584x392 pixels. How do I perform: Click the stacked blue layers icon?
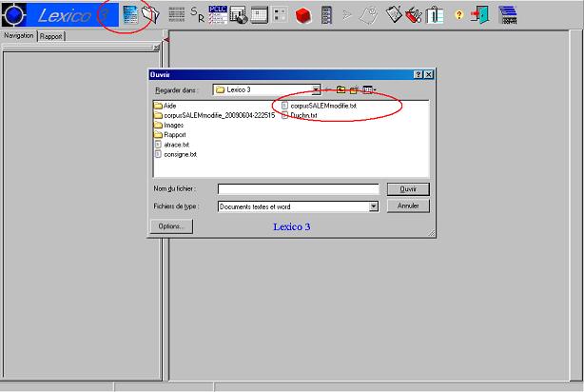508,15
